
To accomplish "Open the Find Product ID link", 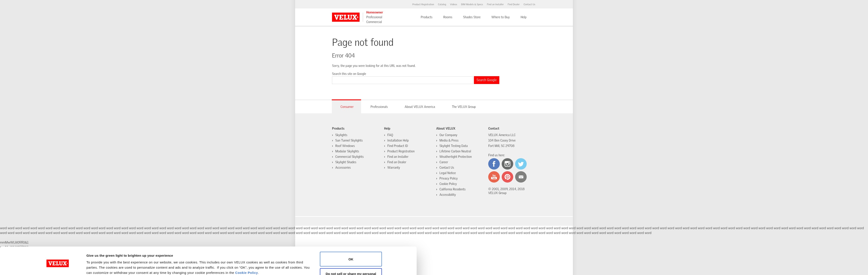I will 397,146.
